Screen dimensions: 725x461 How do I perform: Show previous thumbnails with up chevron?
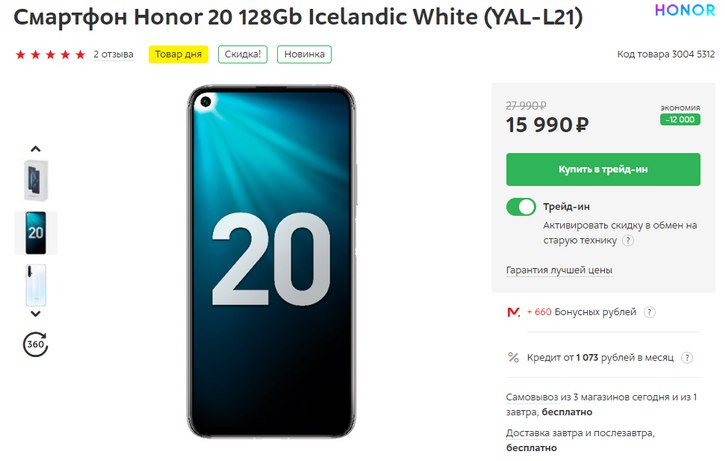click(x=36, y=149)
